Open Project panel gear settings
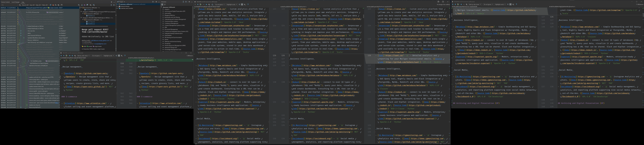Screen dimensions: 644x145 [x=156, y=2]
